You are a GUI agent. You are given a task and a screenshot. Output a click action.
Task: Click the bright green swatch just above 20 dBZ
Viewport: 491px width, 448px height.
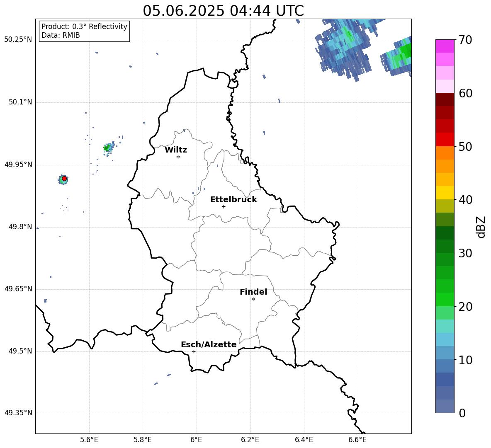[x=445, y=299]
